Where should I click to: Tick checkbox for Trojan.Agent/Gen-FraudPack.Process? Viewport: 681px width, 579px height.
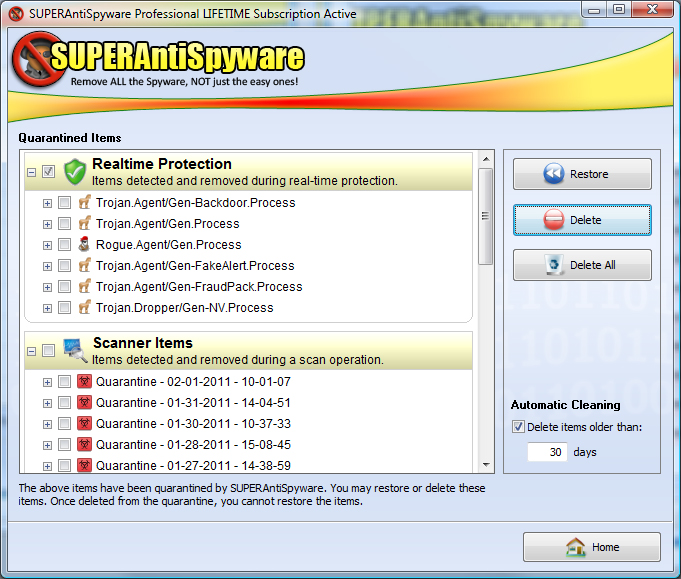coord(64,286)
